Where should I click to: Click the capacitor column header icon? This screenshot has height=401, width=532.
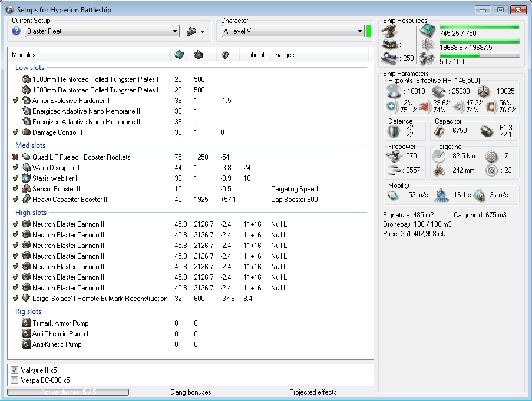[224, 55]
